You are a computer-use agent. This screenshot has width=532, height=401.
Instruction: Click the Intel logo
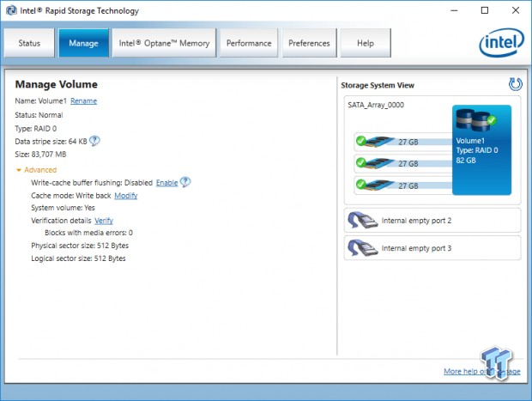click(x=501, y=42)
